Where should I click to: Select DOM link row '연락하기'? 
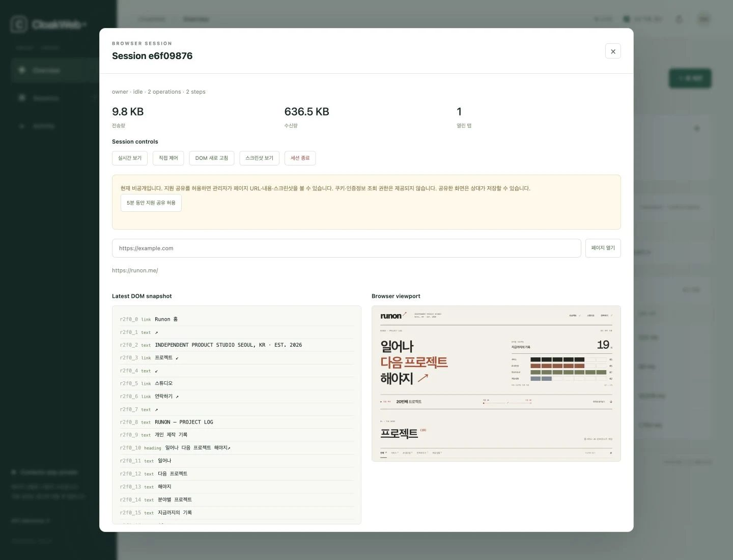point(237,397)
